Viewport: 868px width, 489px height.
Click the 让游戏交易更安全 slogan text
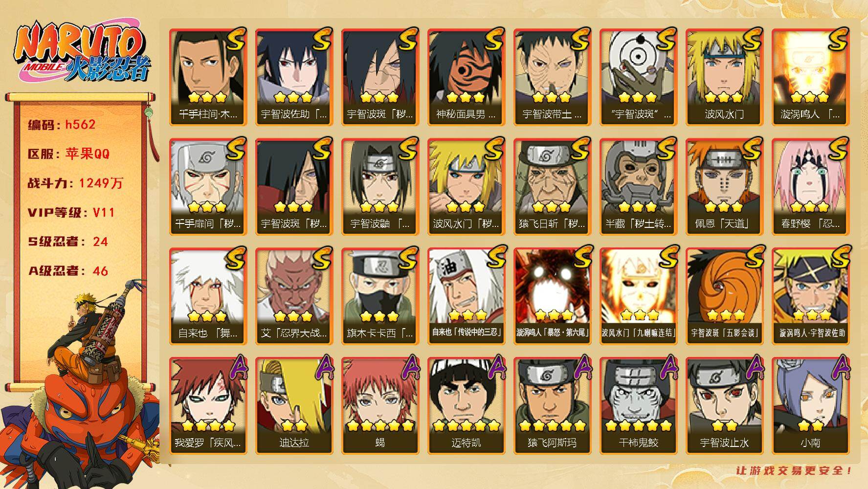pyautogui.click(x=794, y=470)
